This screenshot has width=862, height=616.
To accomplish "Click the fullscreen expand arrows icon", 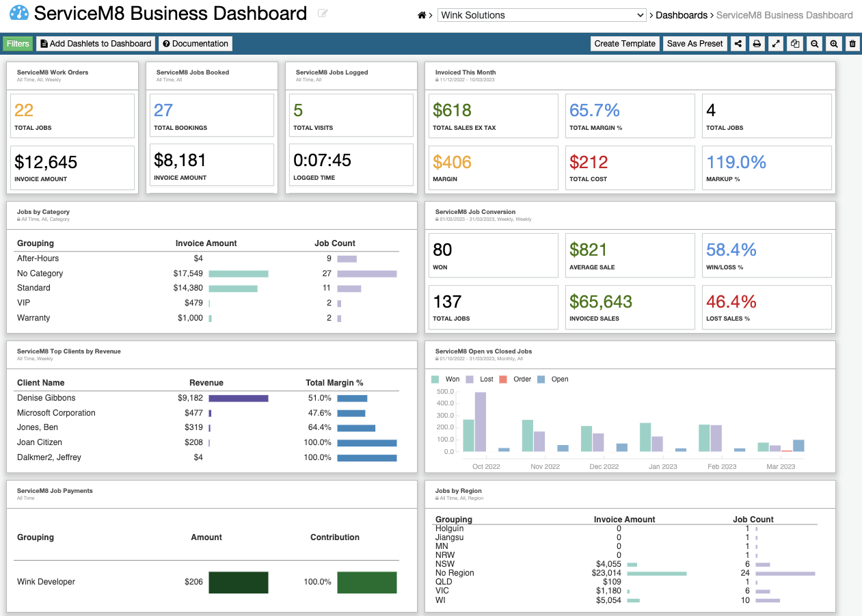I will (x=775, y=43).
